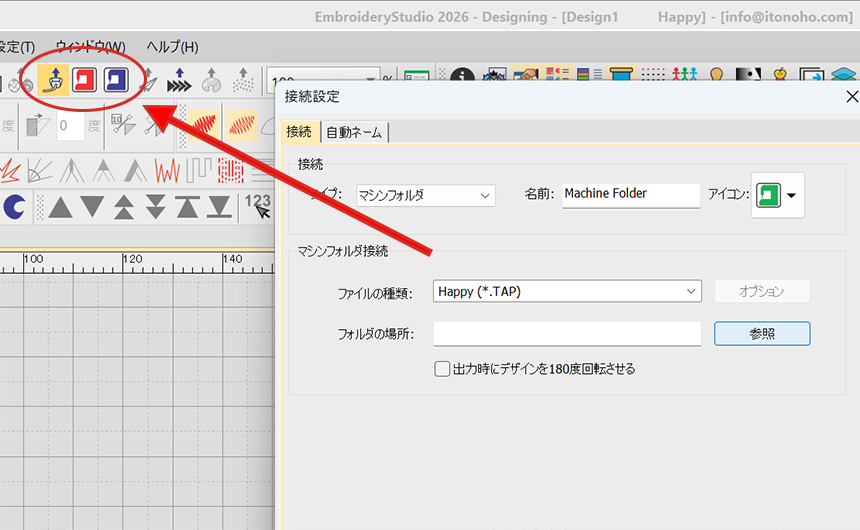Open the ウィンドウ(W) menu
Screen dimensions: 860x530
click(x=90, y=47)
